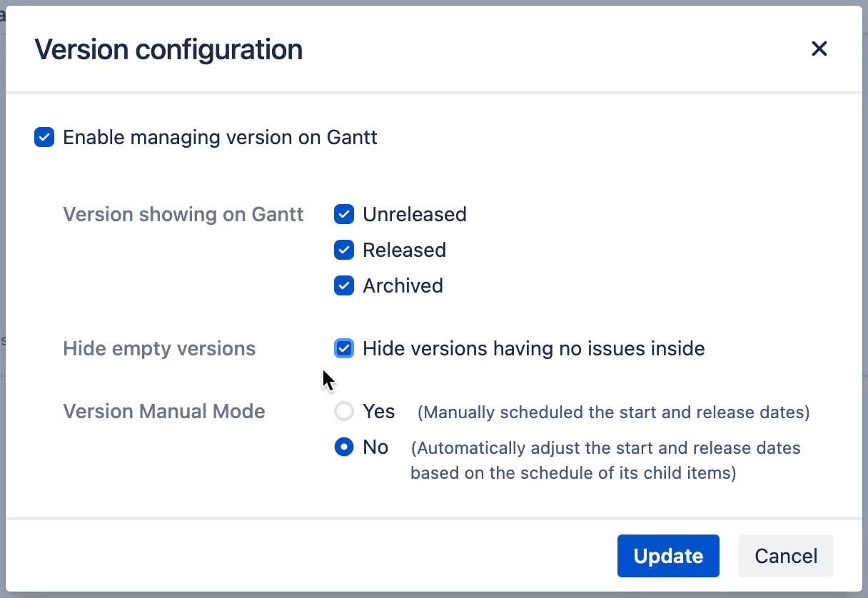Uncheck the hide empty versions checkbox
The image size is (868, 598).
[344, 348]
